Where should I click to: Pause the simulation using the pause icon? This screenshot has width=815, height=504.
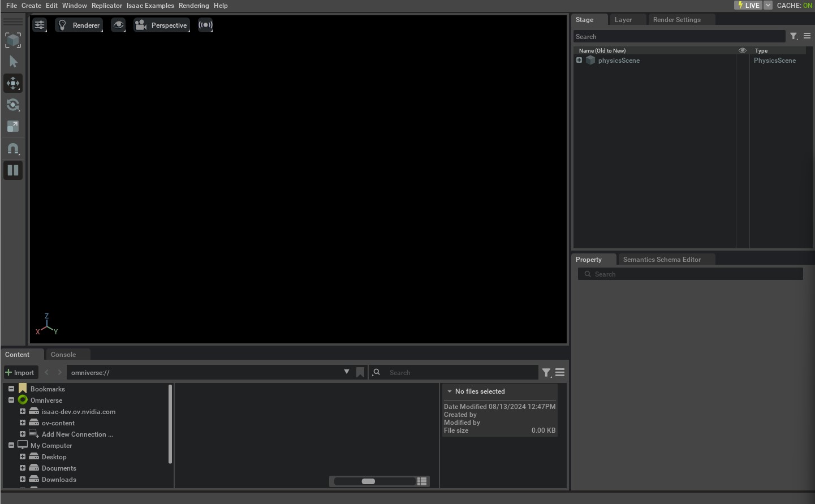coord(13,170)
